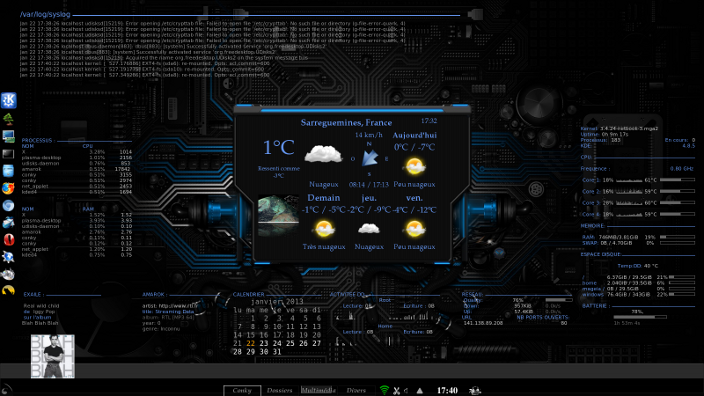Click the battery level bar

(x=640, y=317)
